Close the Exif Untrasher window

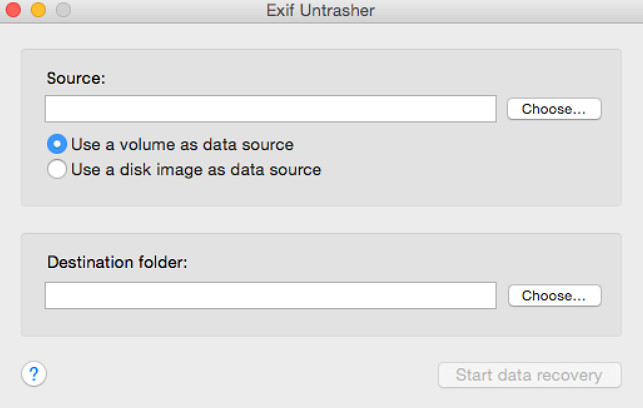pos(15,11)
